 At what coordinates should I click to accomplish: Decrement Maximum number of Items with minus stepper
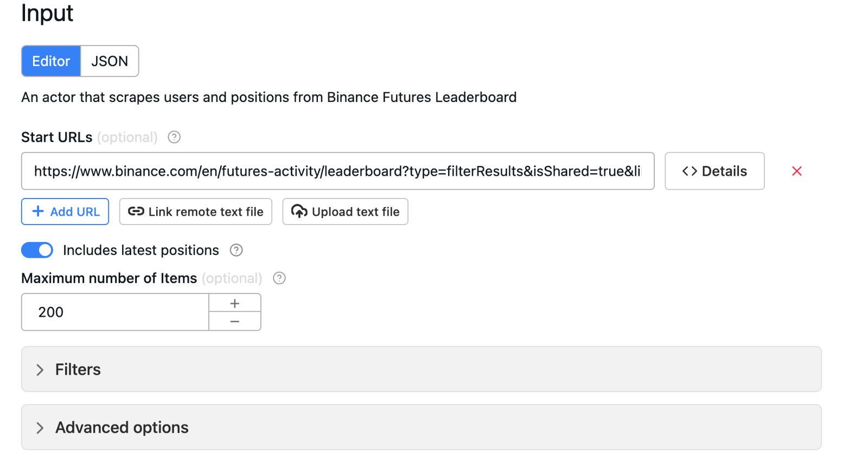(x=234, y=321)
